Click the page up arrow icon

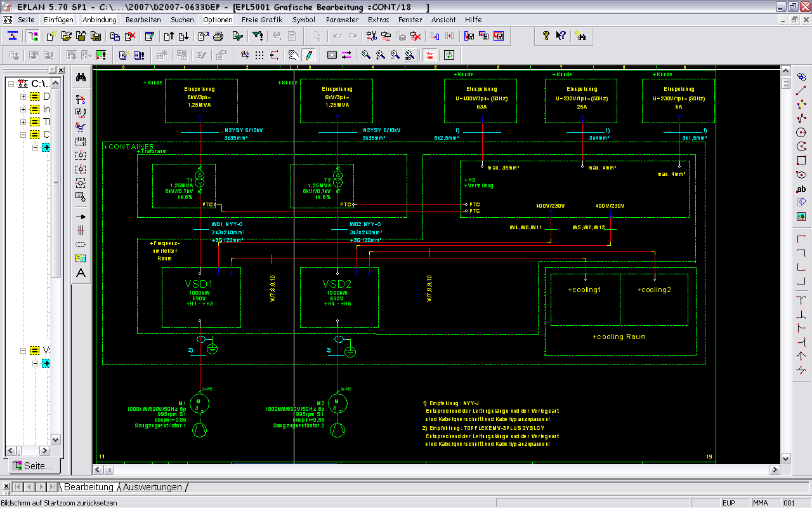(168, 36)
